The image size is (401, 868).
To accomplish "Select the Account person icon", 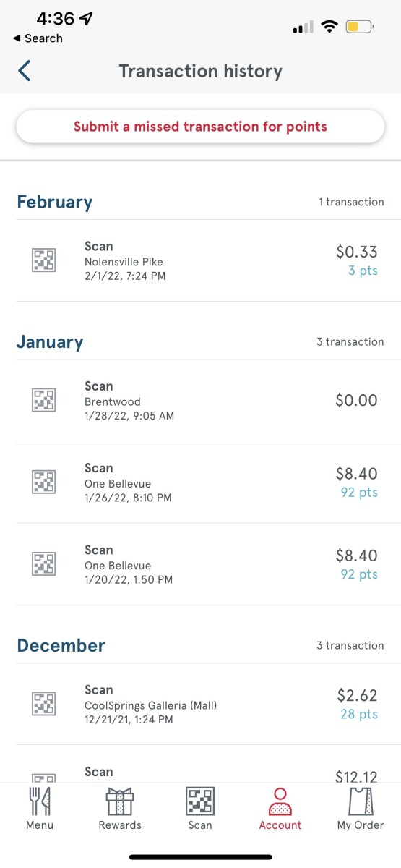I will (280, 801).
